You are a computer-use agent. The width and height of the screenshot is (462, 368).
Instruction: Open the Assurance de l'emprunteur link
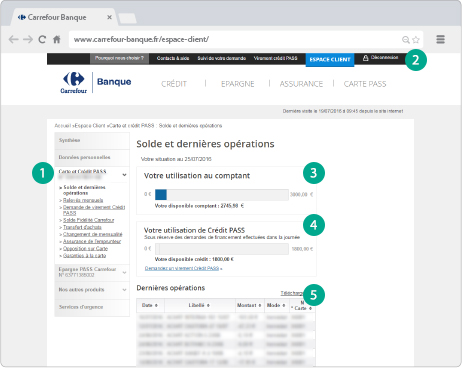(x=92, y=241)
